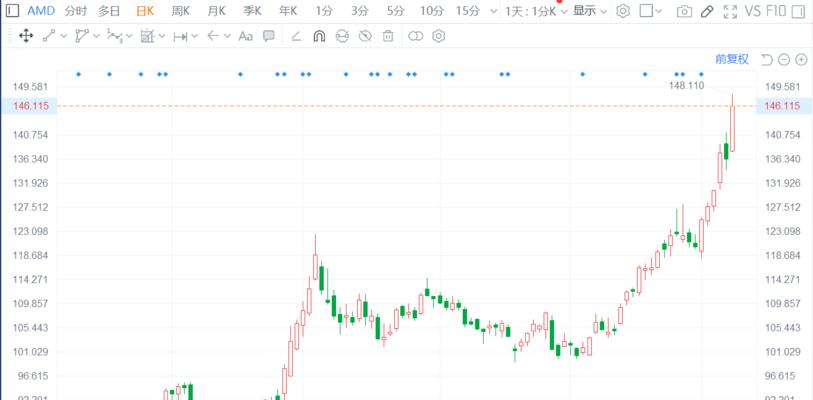Take a chart snapshot with camera icon
Viewport: 813px width, 400px height.
click(x=684, y=11)
